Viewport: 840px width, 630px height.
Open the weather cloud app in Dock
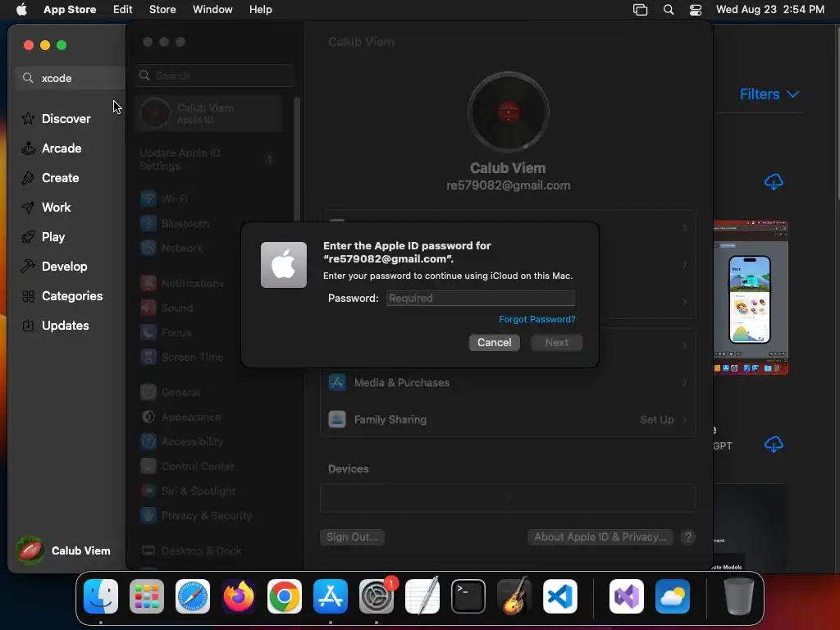tap(673, 596)
